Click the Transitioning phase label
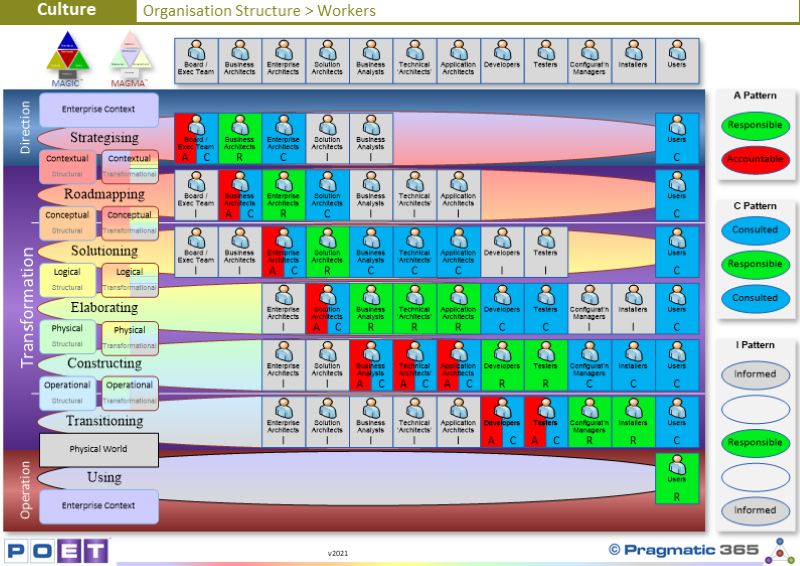 (104, 421)
